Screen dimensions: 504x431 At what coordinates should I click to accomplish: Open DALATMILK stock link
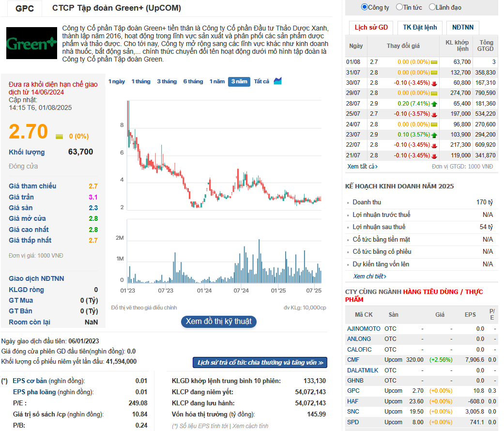(363, 370)
